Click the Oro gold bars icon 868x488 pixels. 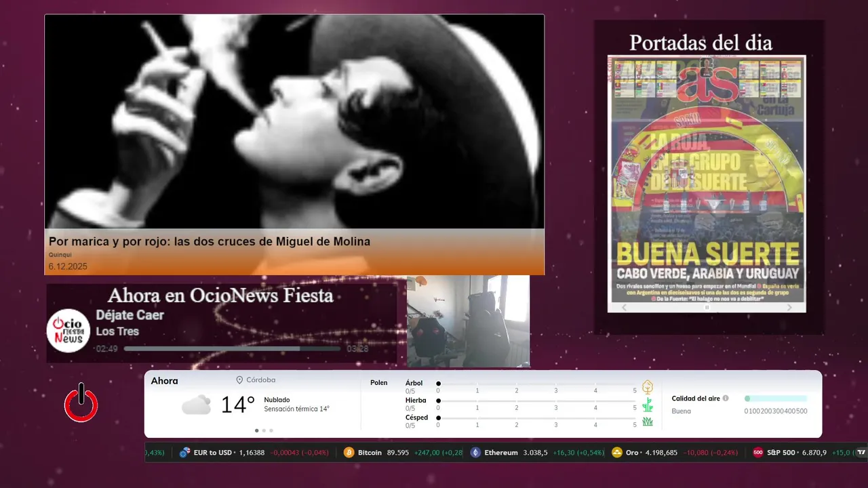point(617,453)
